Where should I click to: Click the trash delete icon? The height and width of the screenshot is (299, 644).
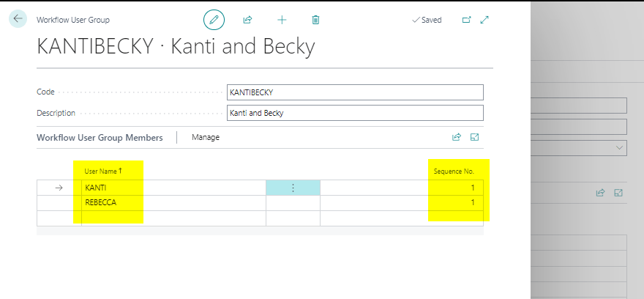coord(315,20)
